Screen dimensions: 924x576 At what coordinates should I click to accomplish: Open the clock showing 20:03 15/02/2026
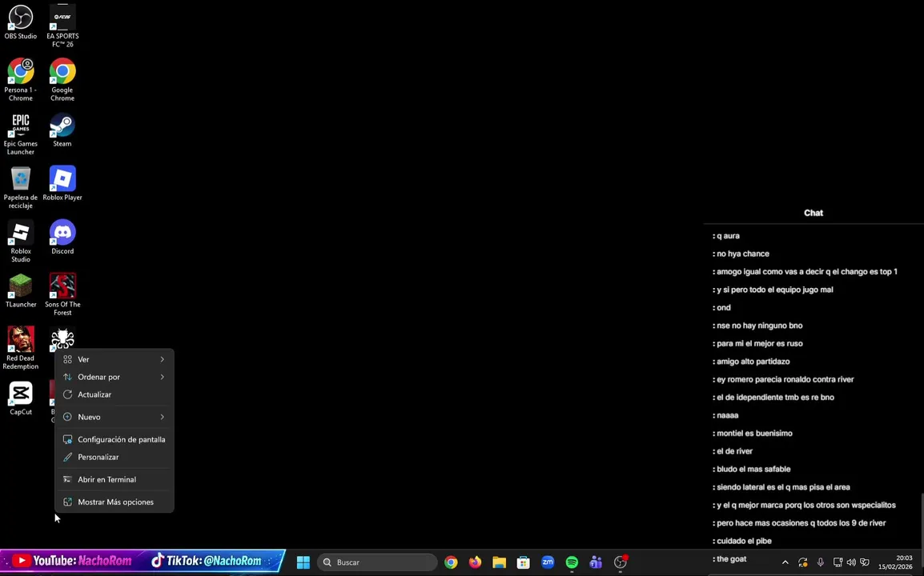pyautogui.click(x=896, y=562)
